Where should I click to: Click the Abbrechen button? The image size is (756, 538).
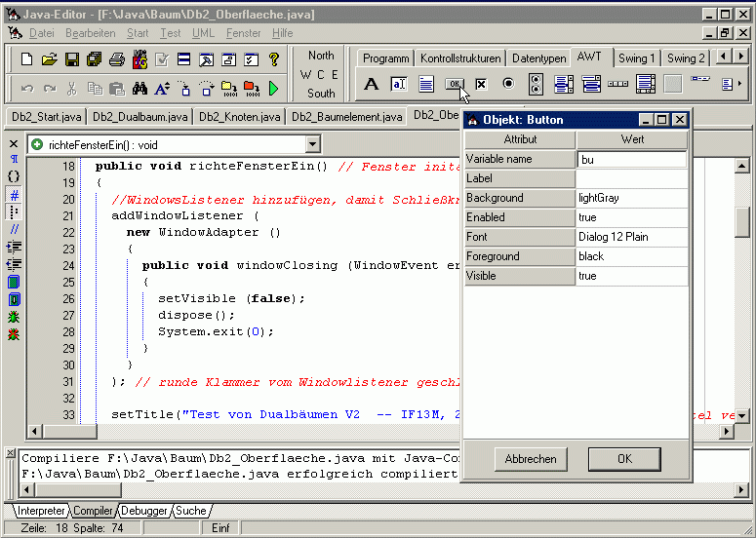coord(531,458)
